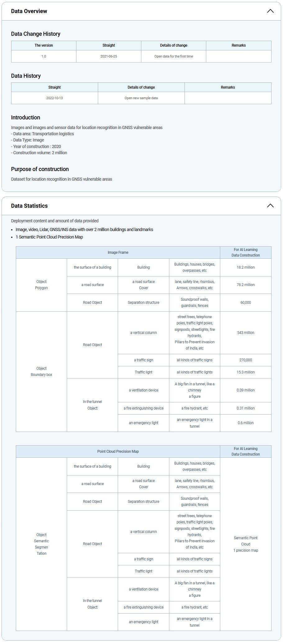Click the 2021-06-25 date cell
The height and width of the screenshot is (644, 283).
coord(109,57)
